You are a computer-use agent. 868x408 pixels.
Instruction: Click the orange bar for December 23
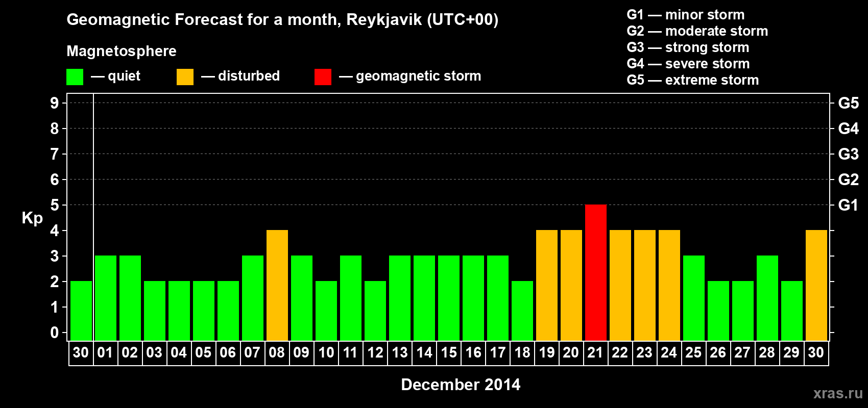tap(645, 285)
